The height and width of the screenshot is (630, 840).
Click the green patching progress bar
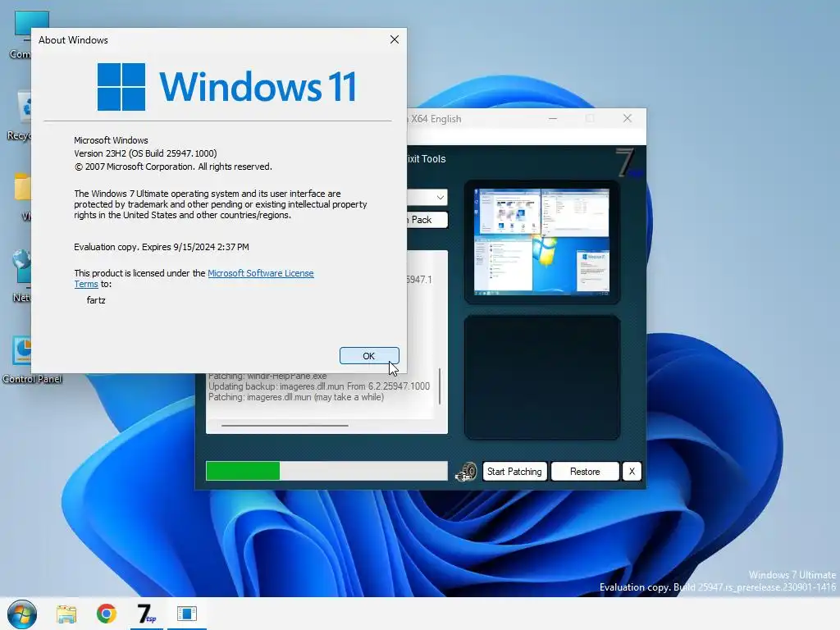pyautogui.click(x=326, y=471)
